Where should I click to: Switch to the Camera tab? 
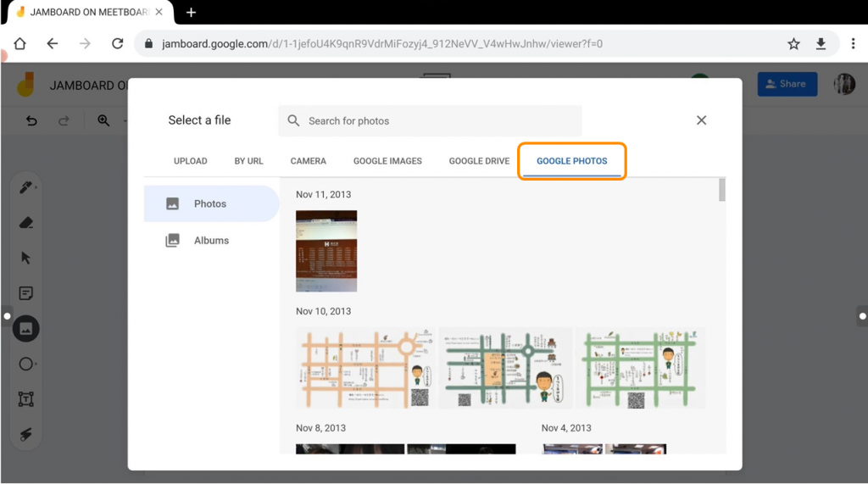tap(309, 161)
